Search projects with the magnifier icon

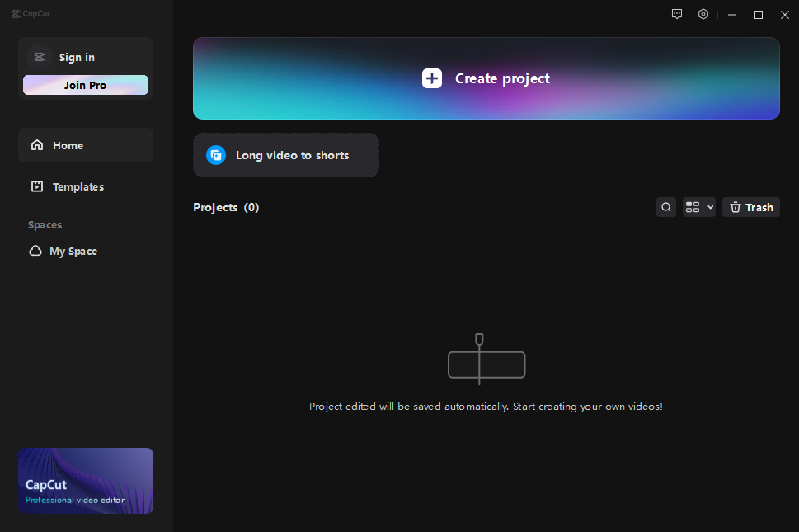[x=666, y=207]
